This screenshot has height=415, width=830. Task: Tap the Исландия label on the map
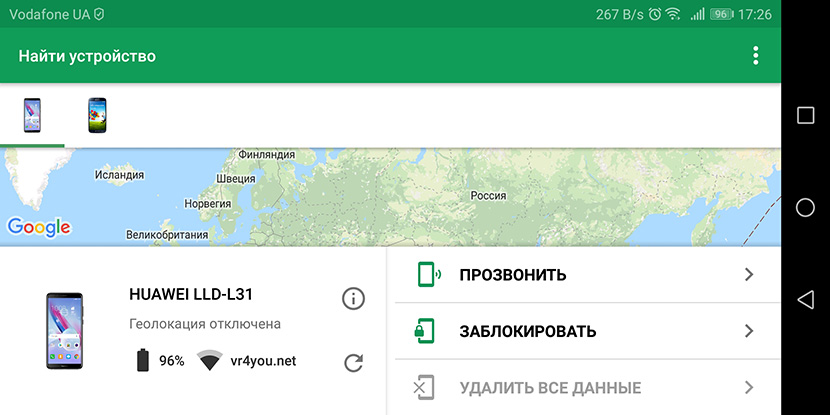tap(119, 174)
